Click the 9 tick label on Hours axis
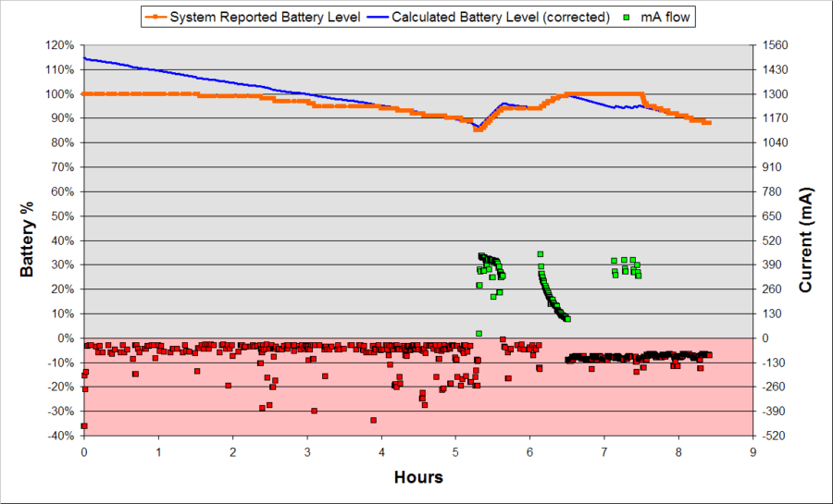The image size is (833, 504). click(x=753, y=452)
